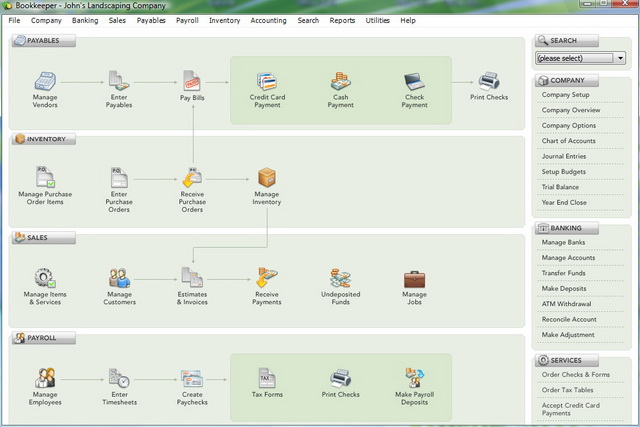This screenshot has width=640, height=427.
Task: Open the Accounting menu
Action: pyautogui.click(x=268, y=20)
